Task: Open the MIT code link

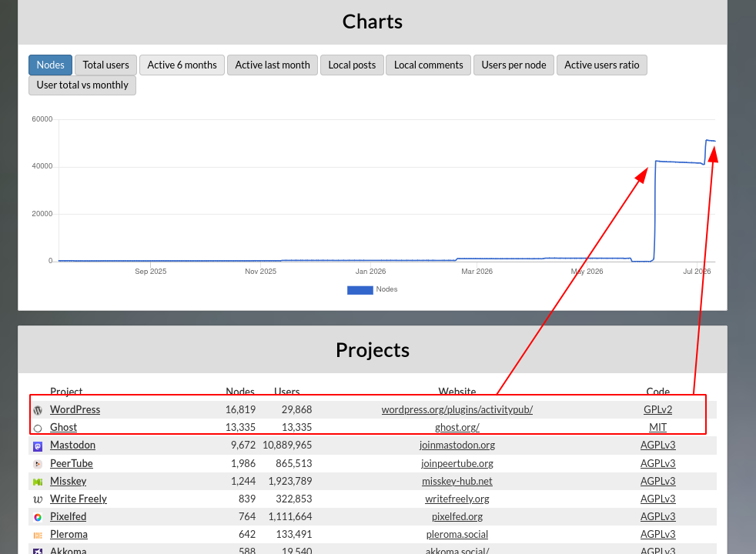Action: pyautogui.click(x=657, y=427)
